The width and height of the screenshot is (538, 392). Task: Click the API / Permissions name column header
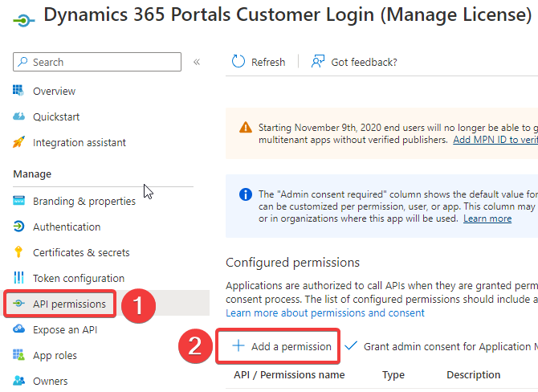(289, 374)
